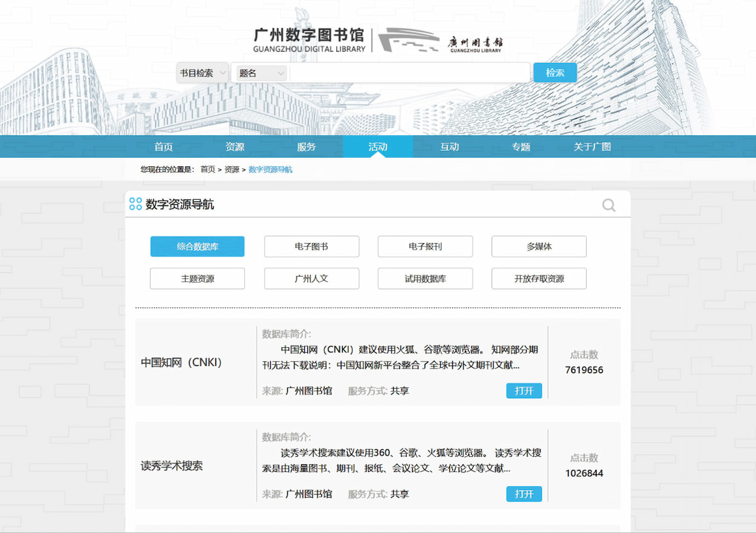Open the 书目检索 search type dropdown

pos(202,72)
